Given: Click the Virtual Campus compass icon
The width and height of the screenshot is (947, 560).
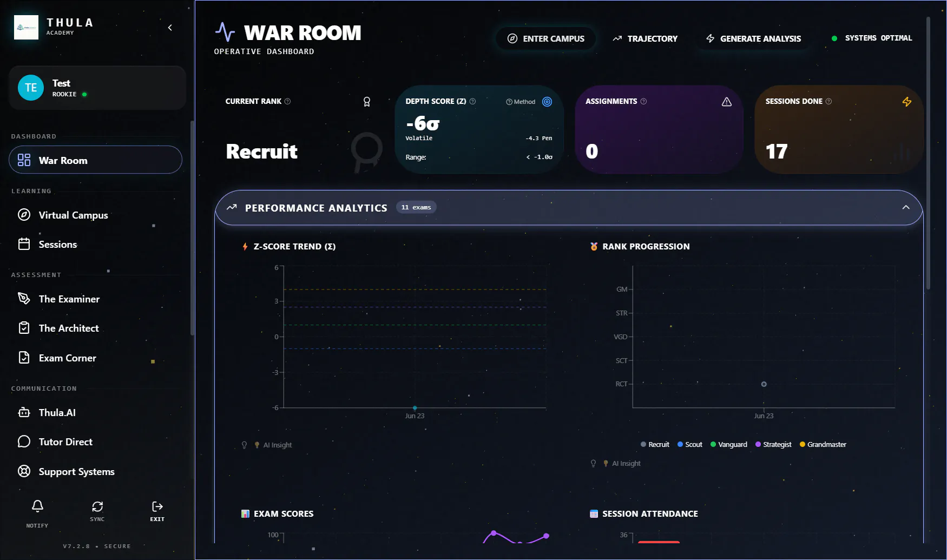Looking at the screenshot, I should click(x=24, y=215).
